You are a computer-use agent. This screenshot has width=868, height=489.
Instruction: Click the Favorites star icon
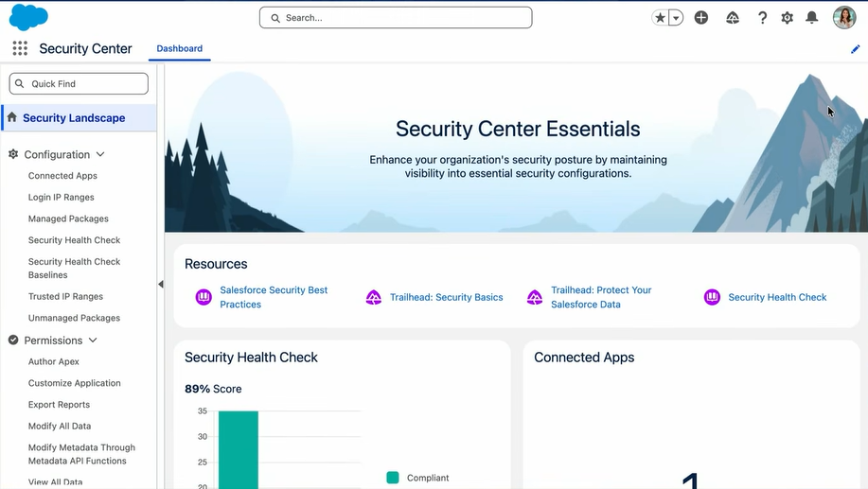[x=660, y=18]
